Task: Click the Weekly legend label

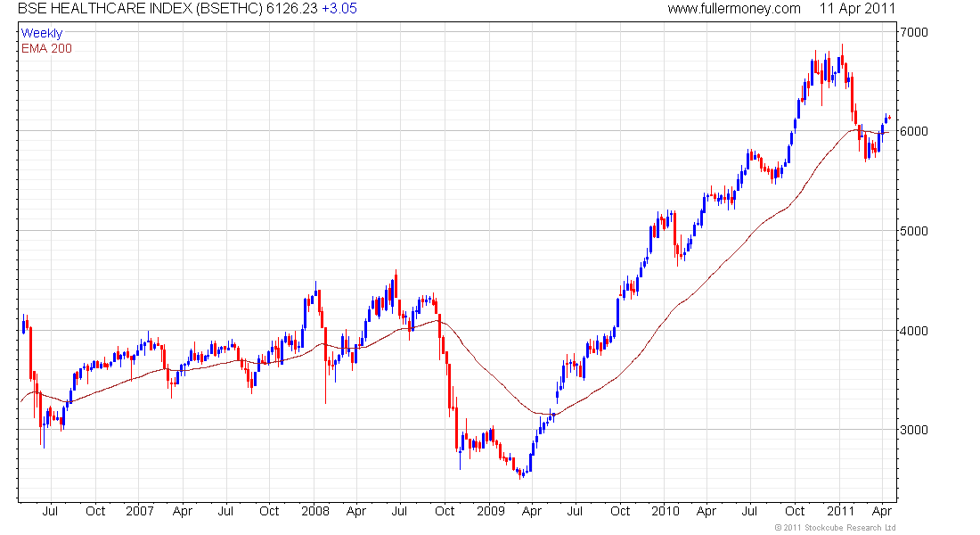Action: (42, 33)
